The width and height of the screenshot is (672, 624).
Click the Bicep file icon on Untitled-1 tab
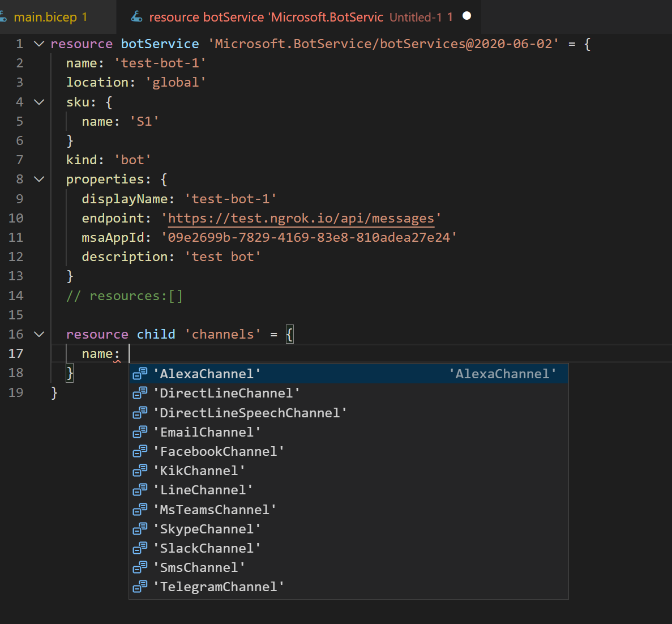click(x=136, y=17)
